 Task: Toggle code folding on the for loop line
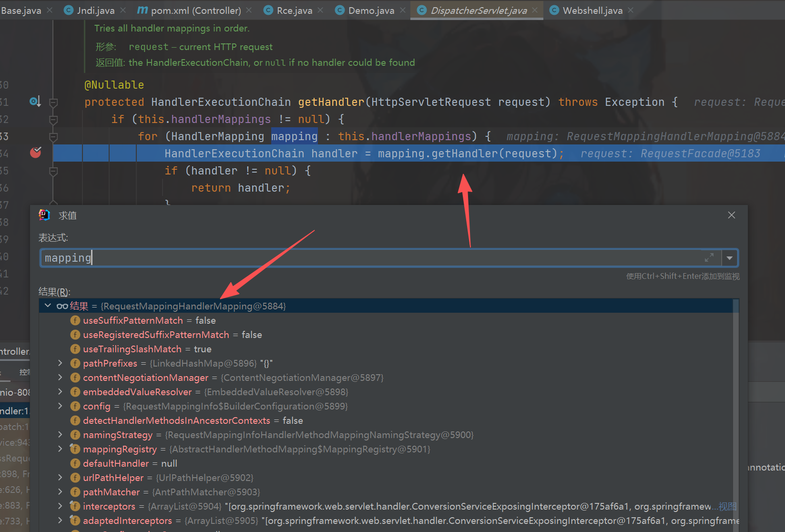(x=53, y=137)
